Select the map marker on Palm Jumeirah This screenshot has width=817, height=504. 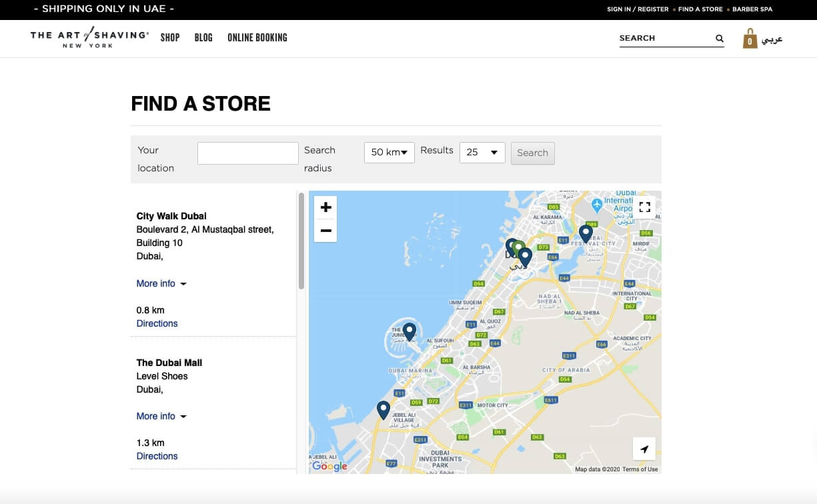410,331
